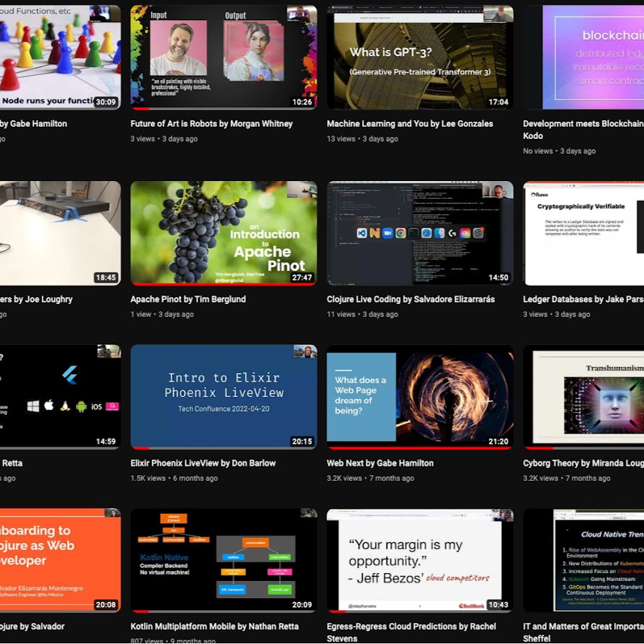644x644 pixels.
Task: Click title 'Web Next by Gabe Hamilton'
Action: [380, 463]
